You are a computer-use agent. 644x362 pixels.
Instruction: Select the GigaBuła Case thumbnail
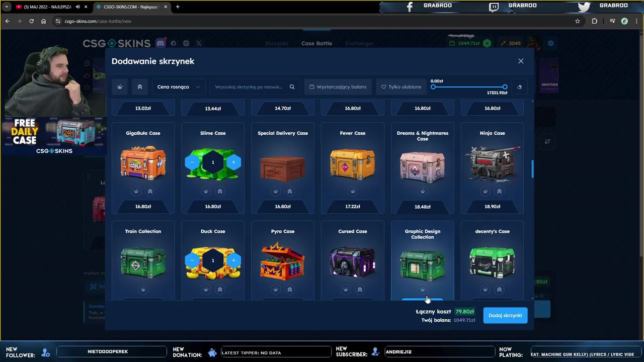[x=143, y=163]
